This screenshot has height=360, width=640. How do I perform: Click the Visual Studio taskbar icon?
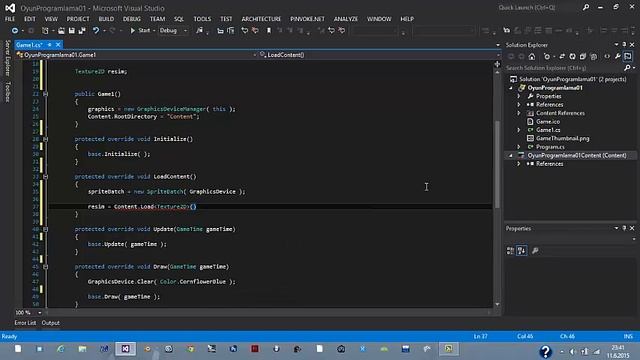(125, 349)
